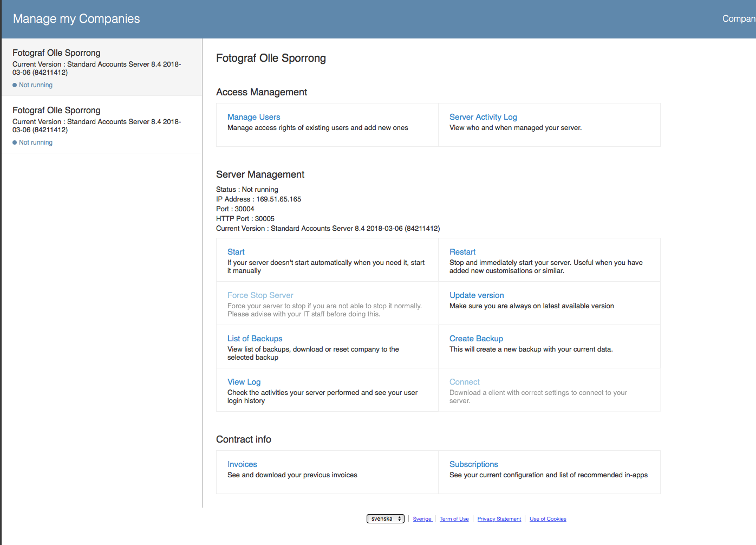
Task: Open the Invoices link
Action: (x=242, y=464)
